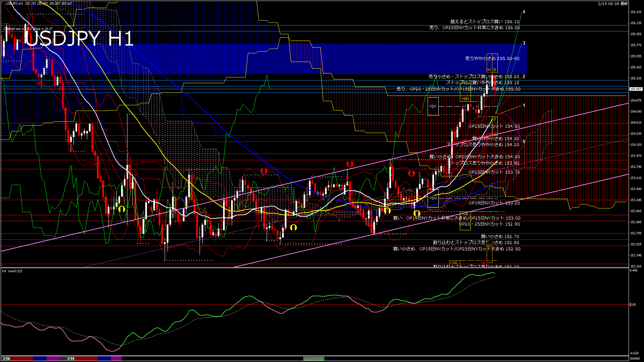Click the H1 macd (12) indicator label
644x362 pixels.
coord(12,271)
